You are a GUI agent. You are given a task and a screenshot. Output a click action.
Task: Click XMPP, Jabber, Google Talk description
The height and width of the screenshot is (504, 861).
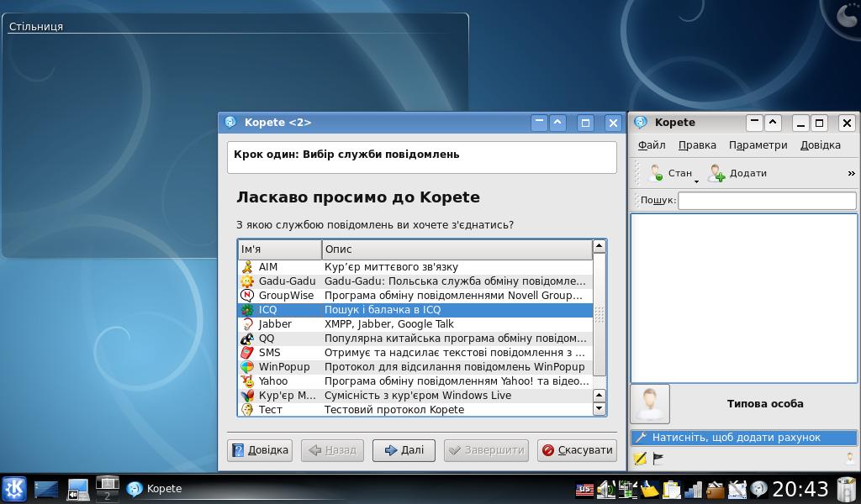coord(388,324)
